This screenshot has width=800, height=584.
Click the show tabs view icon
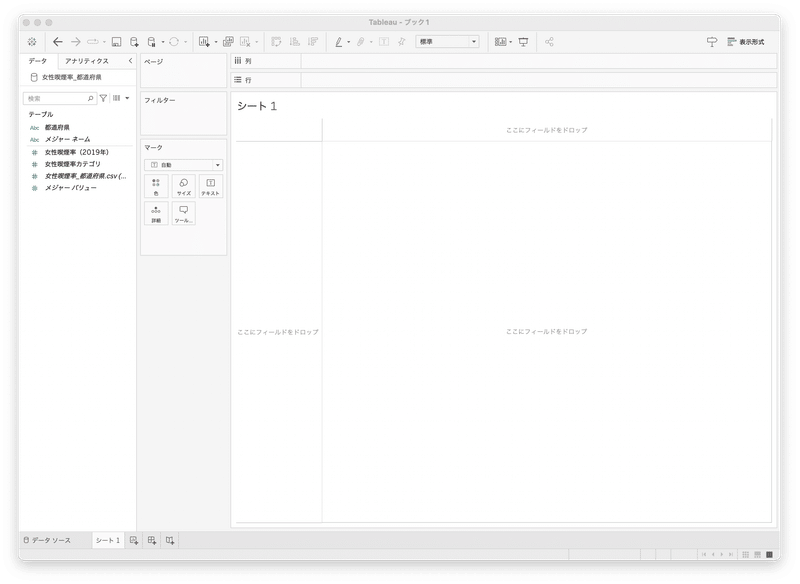point(769,554)
